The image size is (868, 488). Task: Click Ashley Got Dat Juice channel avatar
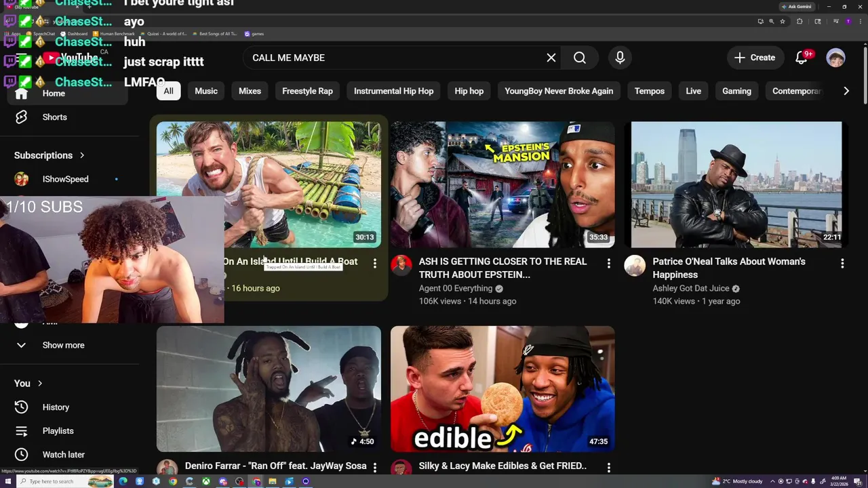tap(635, 266)
